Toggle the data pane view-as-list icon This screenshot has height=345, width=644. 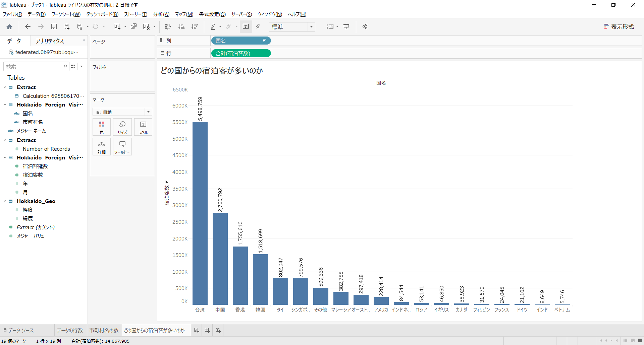click(x=73, y=66)
